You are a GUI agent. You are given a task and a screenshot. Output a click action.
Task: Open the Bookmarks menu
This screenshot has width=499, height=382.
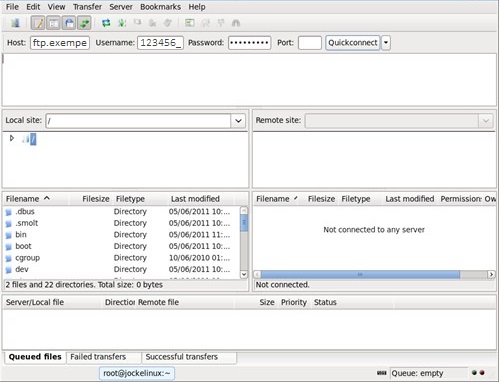160,7
